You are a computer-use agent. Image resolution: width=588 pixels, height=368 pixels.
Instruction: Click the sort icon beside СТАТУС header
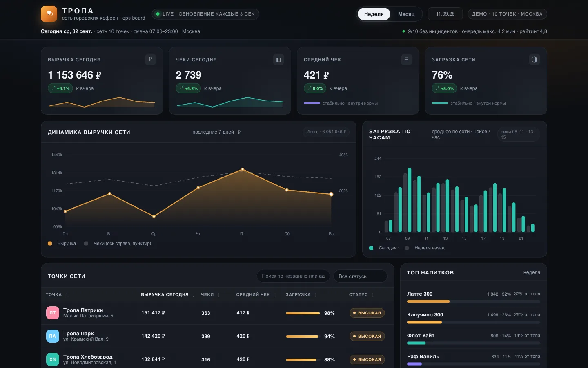point(373,295)
